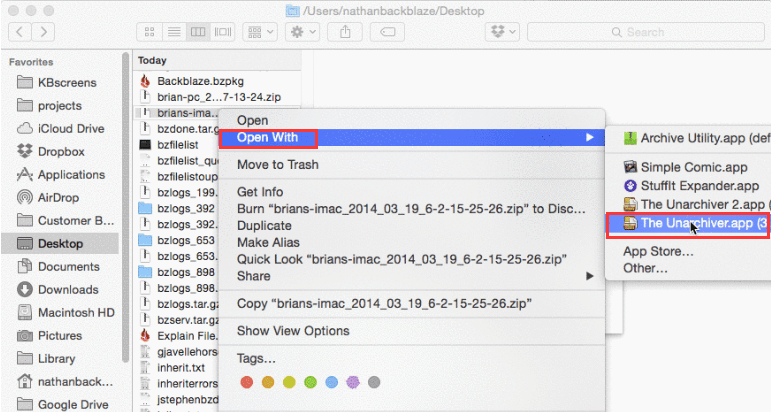This screenshot has width=771, height=412.
Task: Expand the Share submenu in context menu
Action: (x=253, y=276)
